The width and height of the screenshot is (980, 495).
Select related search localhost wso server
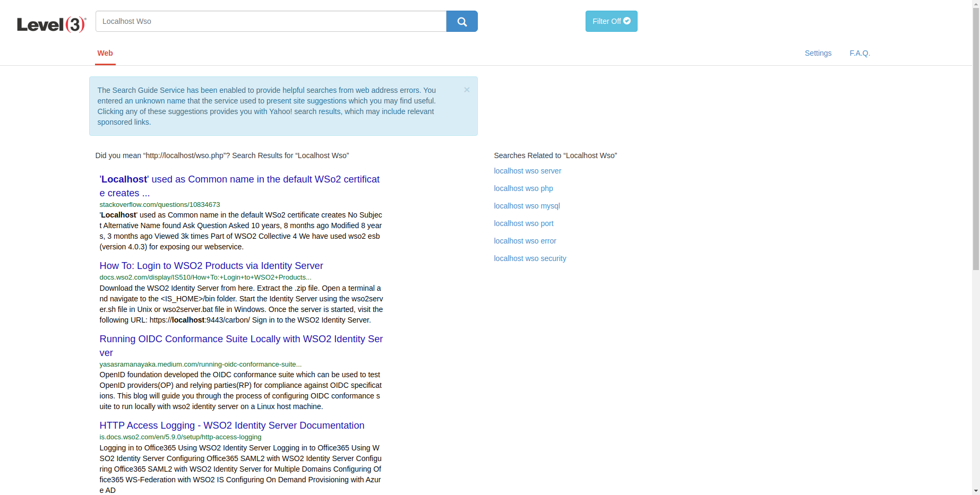[x=527, y=171]
